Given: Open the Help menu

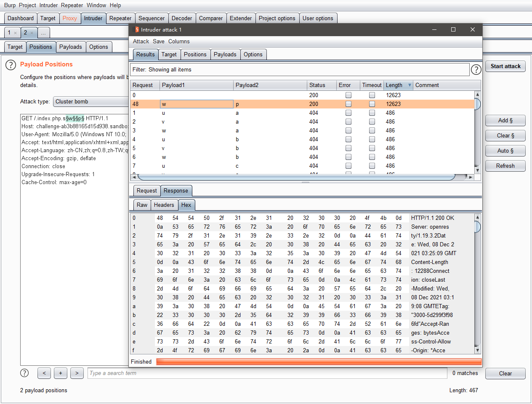Looking at the screenshot, I should 115,5.
